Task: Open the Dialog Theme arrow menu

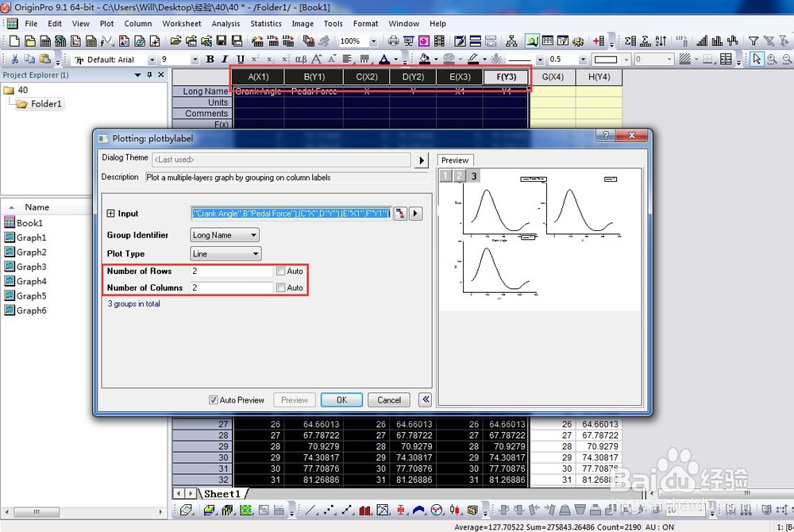Action: (422, 160)
